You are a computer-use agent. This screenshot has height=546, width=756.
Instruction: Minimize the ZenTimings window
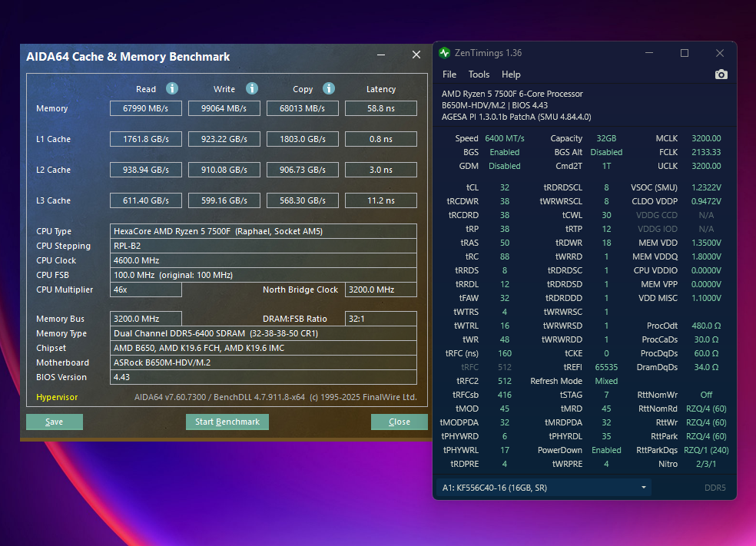tap(649, 53)
